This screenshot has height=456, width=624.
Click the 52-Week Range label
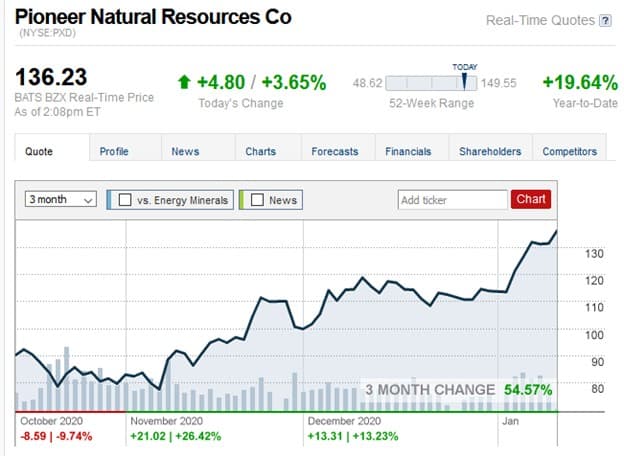coord(431,103)
